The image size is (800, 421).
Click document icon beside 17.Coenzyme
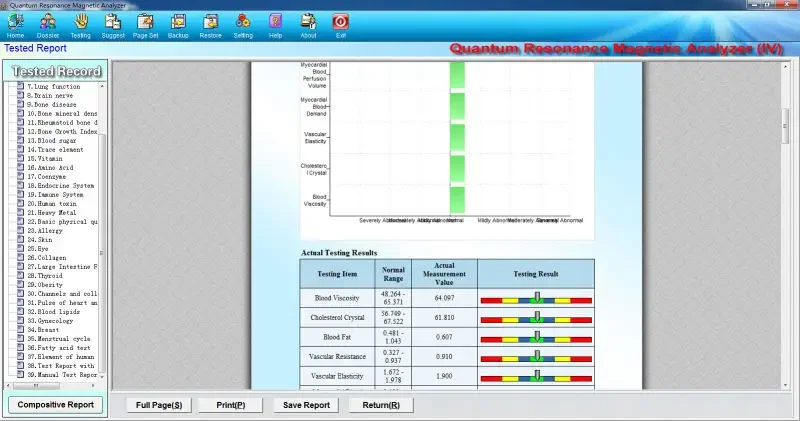coord(20,177)
